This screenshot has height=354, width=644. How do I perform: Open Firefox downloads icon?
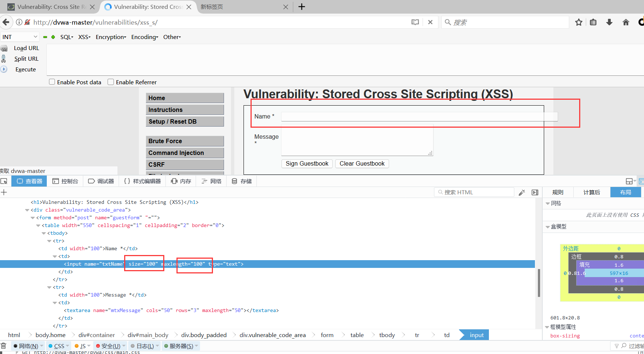(x=609, y=22)
